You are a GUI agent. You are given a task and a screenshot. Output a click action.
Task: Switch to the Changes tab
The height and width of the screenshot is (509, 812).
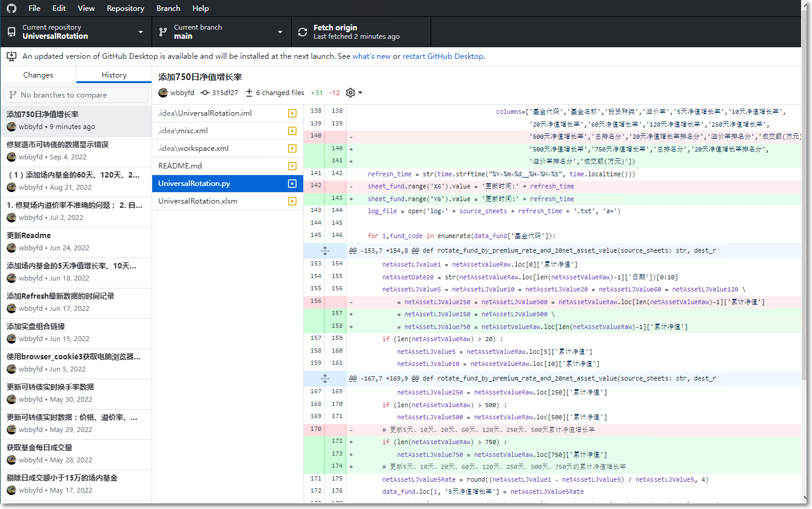[x=38, y=75]
